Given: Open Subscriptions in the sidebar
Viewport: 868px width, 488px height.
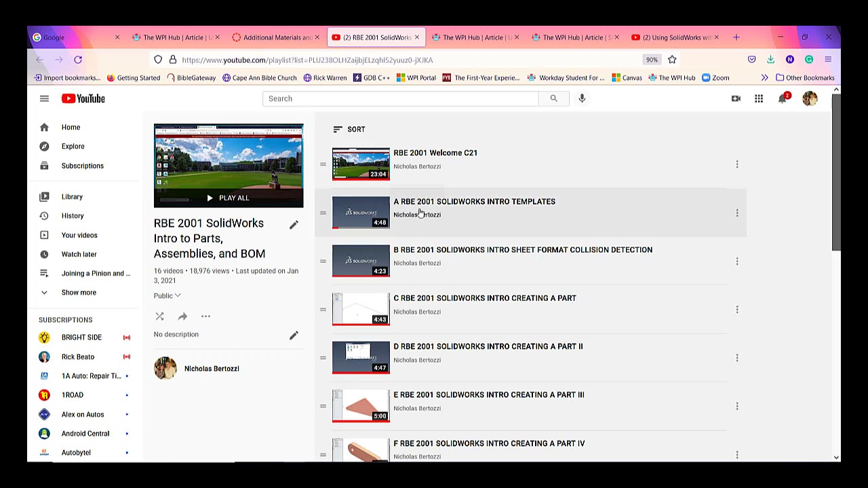Looking at the screenshot, I should (x=82, y=166).
